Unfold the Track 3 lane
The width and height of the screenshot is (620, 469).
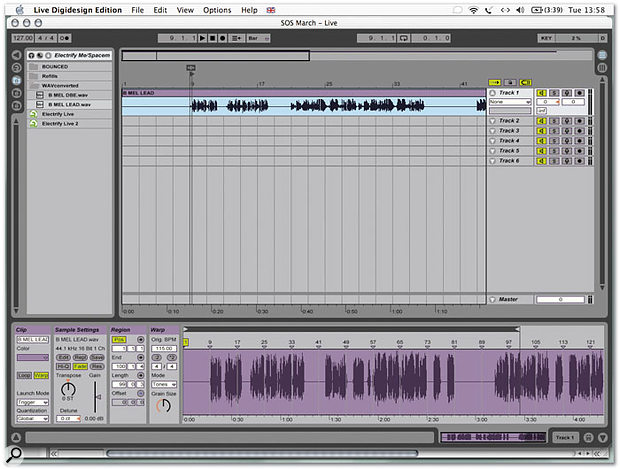point(493,130)
